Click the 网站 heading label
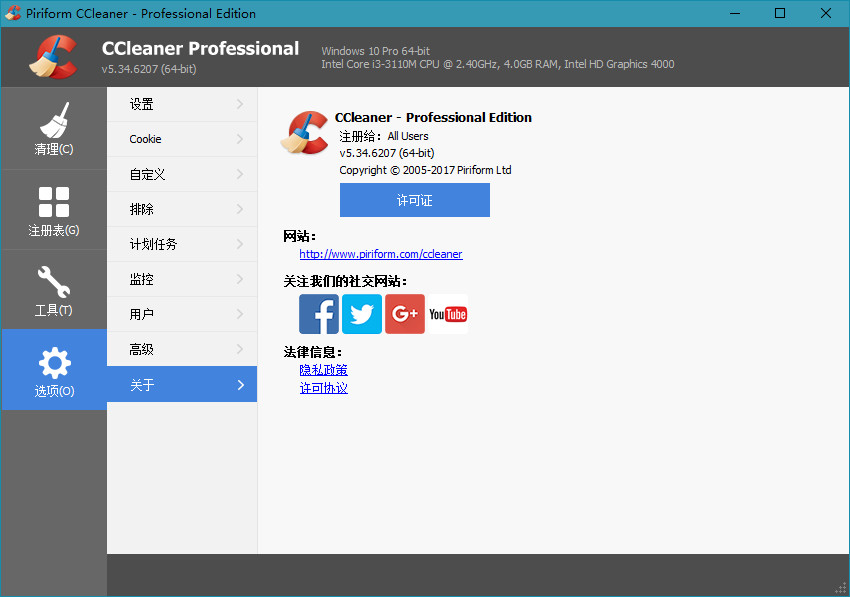This screenshot has height=597, width=850. click(299, 236)
